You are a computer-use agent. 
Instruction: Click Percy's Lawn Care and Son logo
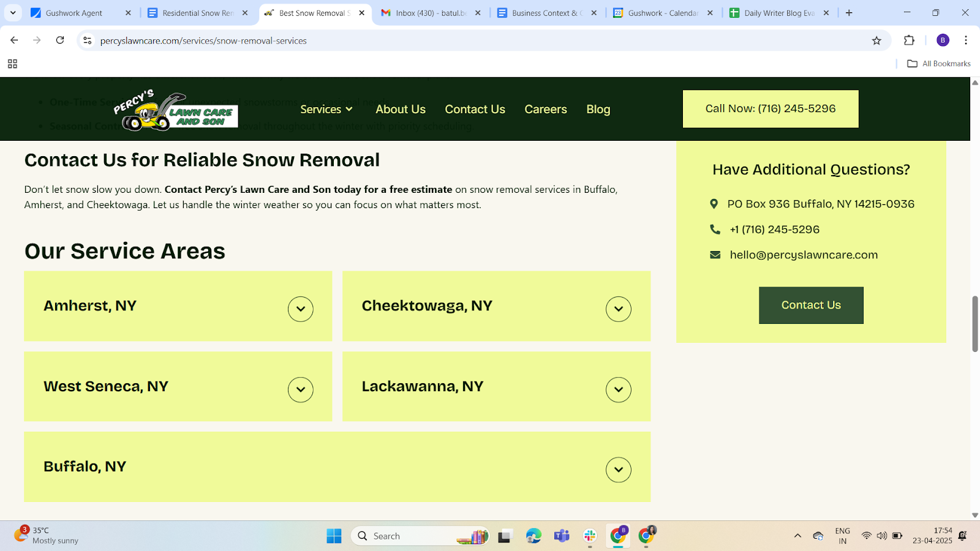[x=175, y=110]
